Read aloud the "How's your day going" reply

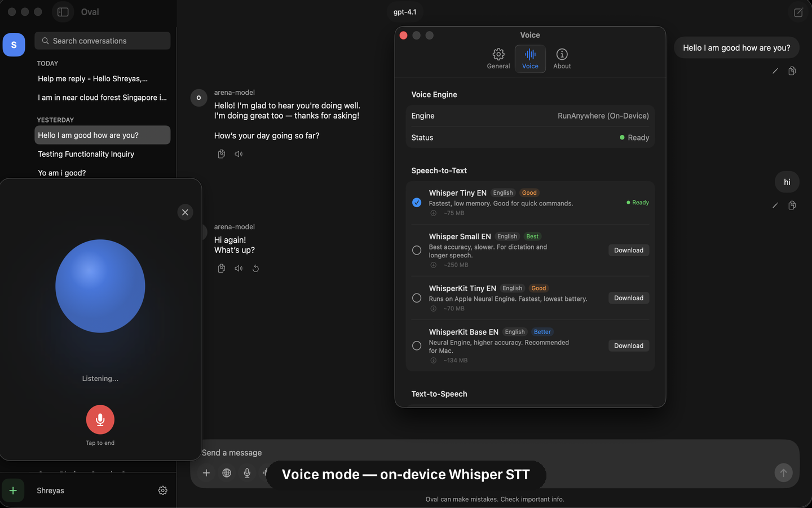(239, 154)
